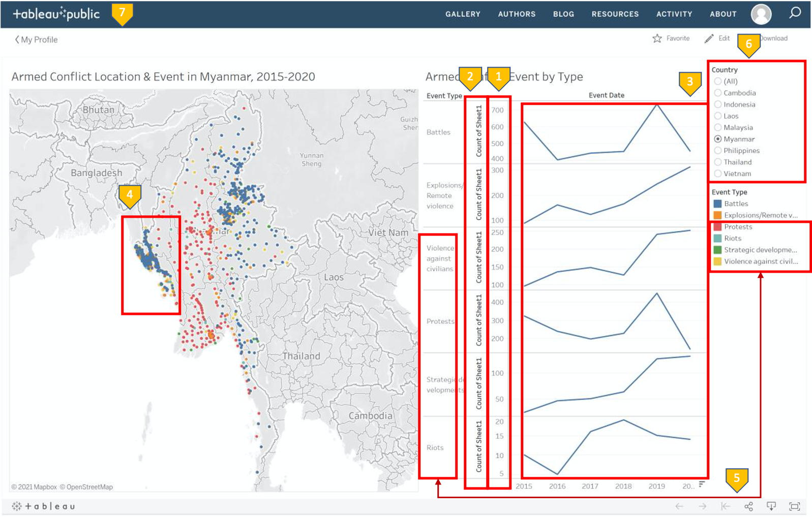Open the GALLERY menu item

click(463, 14)
